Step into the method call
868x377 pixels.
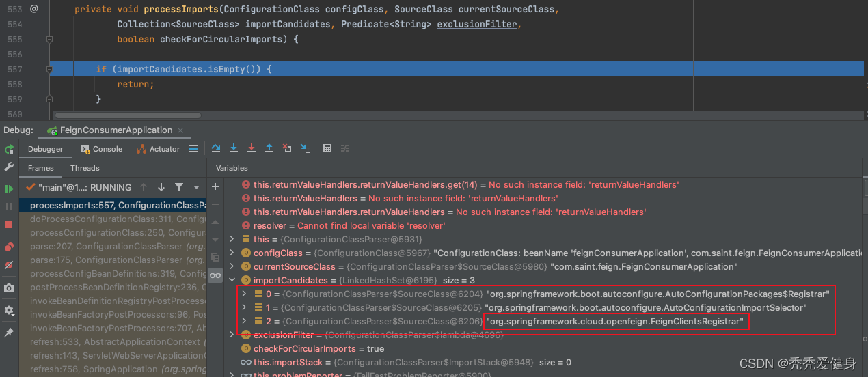click(x=234, y=149)
